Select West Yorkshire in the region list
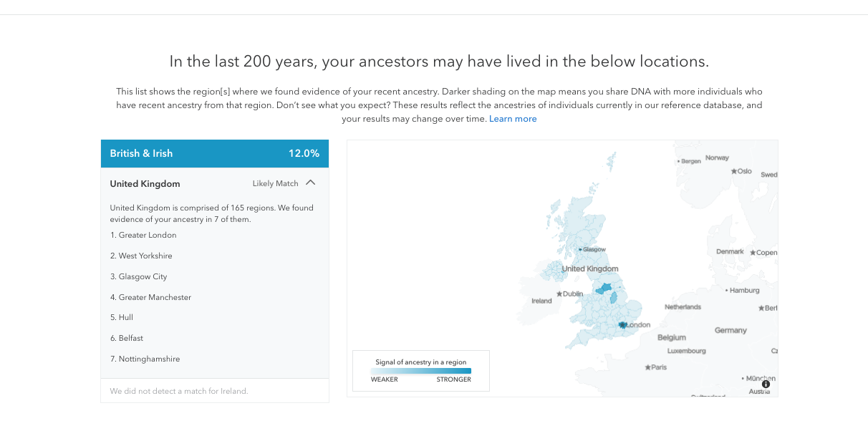The height and width of the screenshot is (431, 868). [x=145, y=256]
